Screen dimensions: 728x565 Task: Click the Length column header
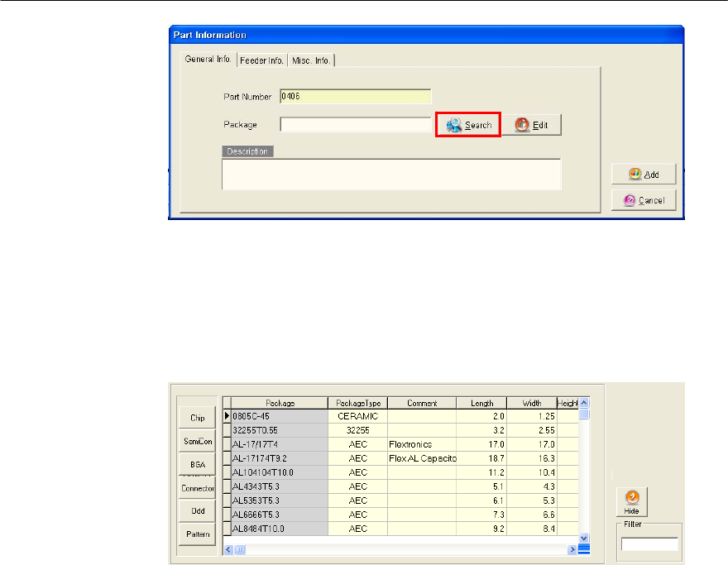click(x=482, y=403)
